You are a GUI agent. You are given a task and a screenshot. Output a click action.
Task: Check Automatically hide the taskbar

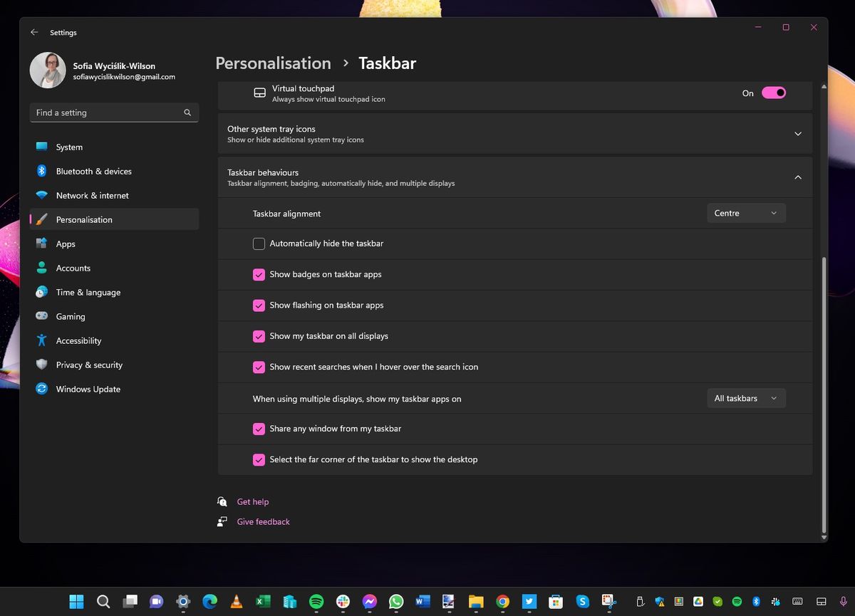259,244
